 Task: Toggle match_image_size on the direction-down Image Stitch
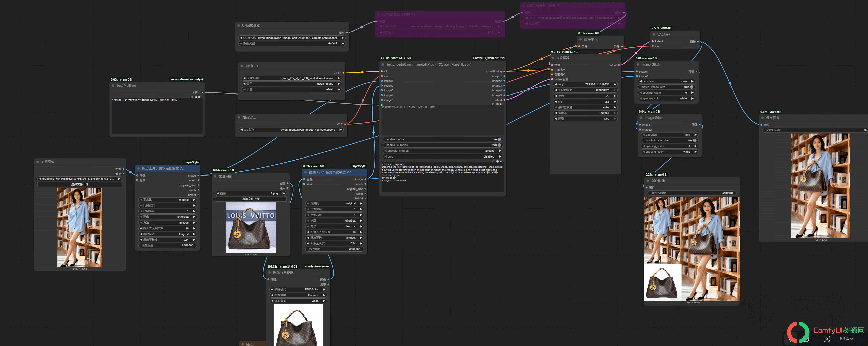pos(691,87)
